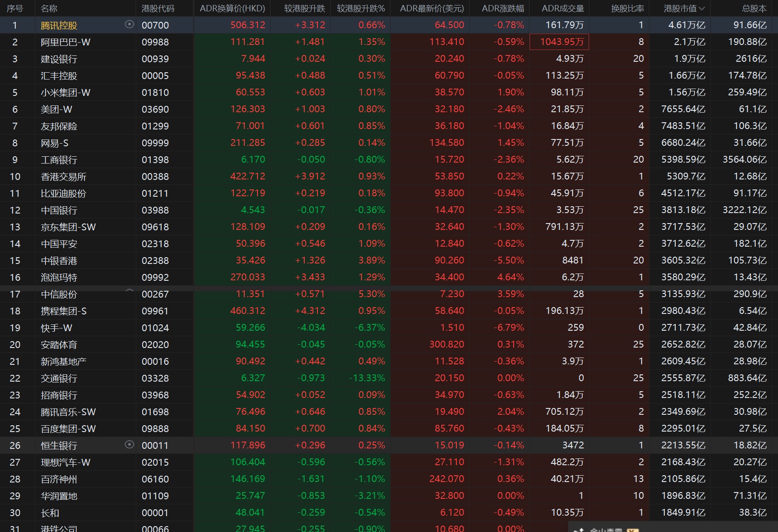Open the 阿里巴巴-W stock row
Screen dimensions: 778x532
coord(65,42)
